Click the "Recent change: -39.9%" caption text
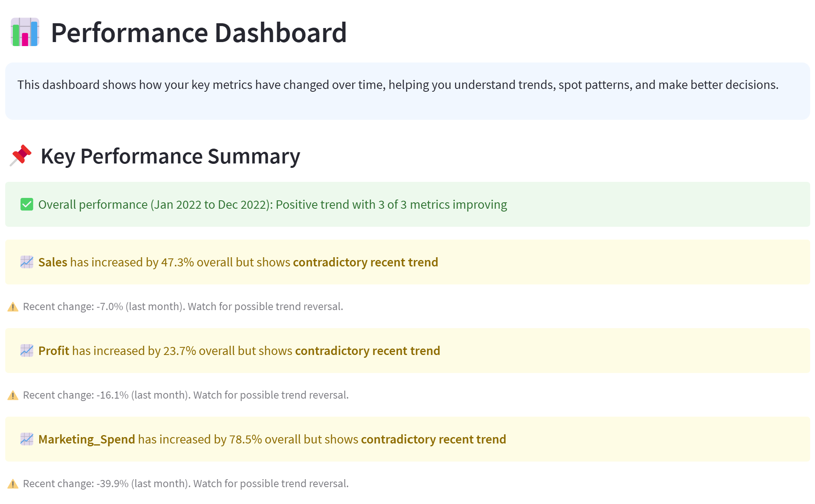The height and width of the screenshot is (504, 815). 186,484
